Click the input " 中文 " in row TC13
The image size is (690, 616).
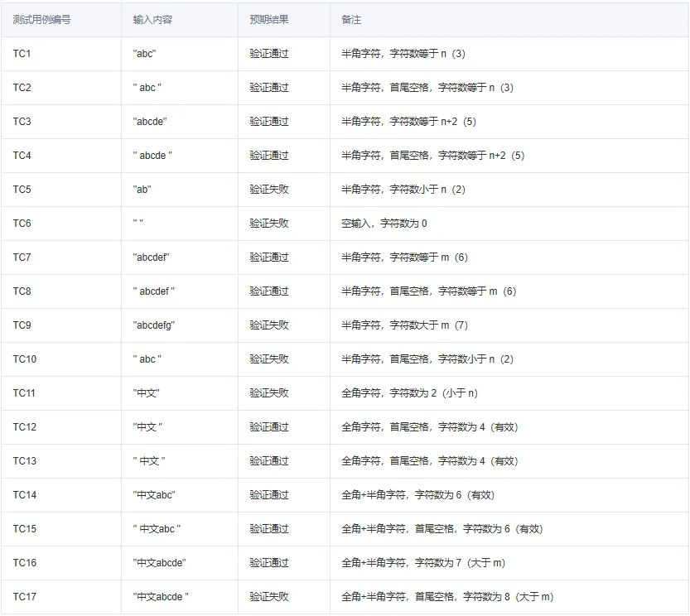coord(149,460)
